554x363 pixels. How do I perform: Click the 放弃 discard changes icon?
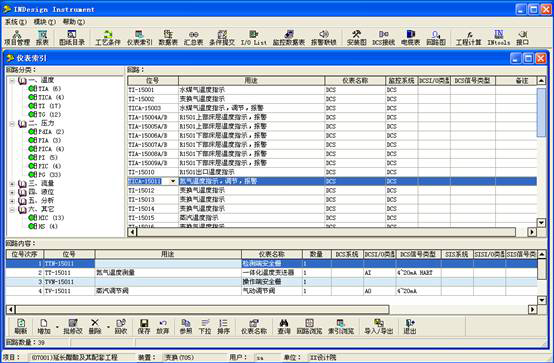click(163, 326)
